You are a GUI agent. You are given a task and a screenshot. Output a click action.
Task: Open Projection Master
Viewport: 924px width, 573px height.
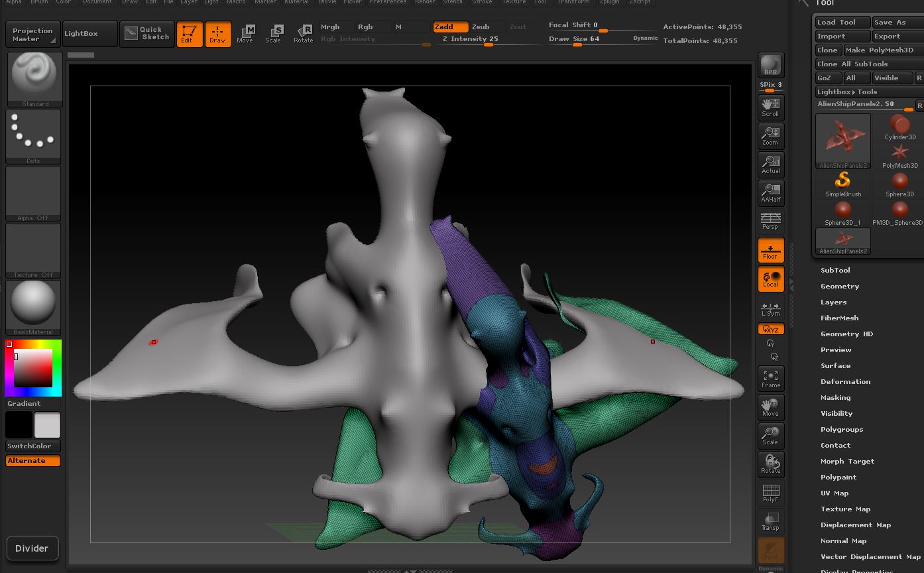click(33, 34)
